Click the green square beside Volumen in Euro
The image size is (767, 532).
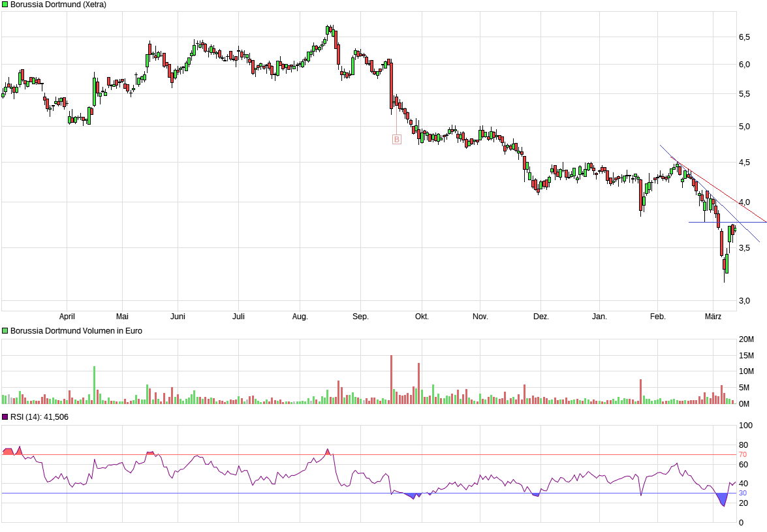click(x=5, y=331)
